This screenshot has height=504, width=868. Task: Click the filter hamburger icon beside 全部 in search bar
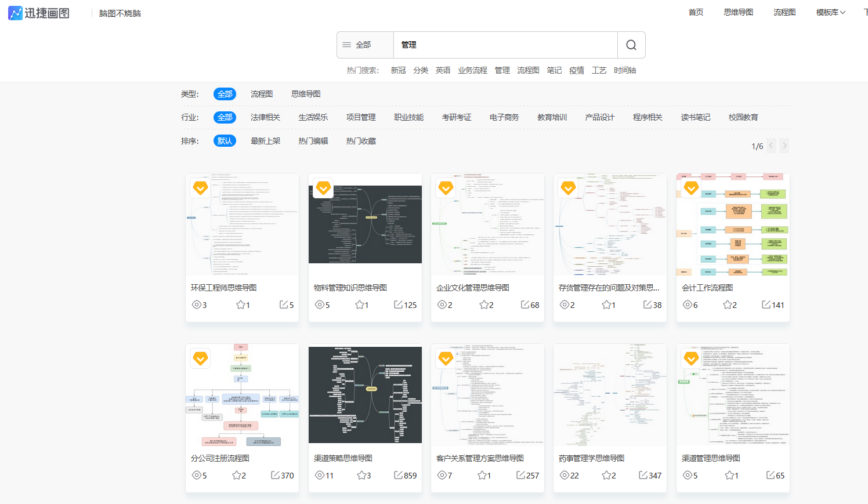coord(346,45)
